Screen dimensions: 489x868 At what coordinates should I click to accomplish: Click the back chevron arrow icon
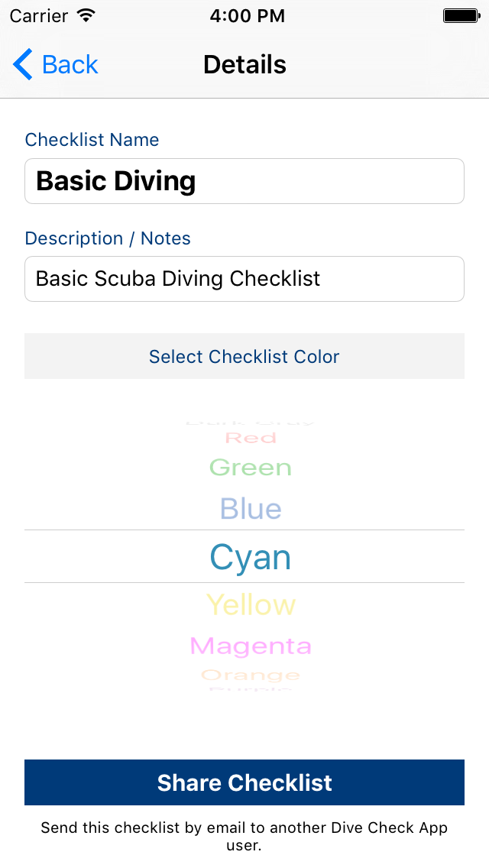22,64
